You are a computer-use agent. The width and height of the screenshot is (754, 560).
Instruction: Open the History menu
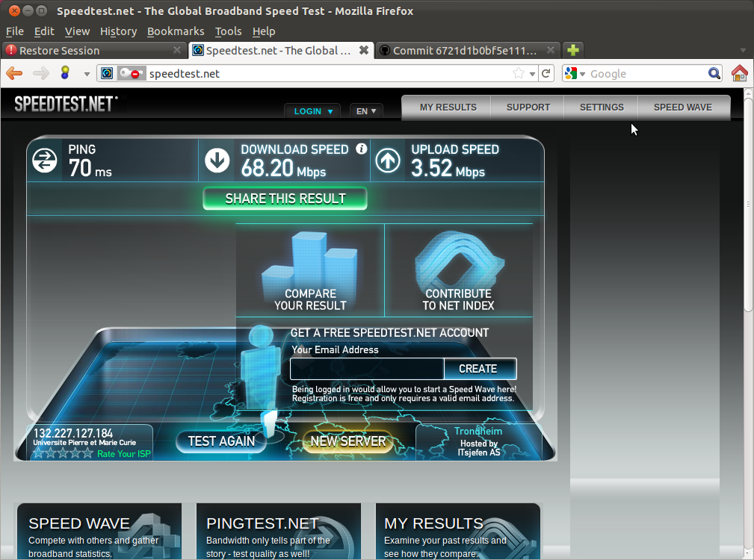pos(118,31)
